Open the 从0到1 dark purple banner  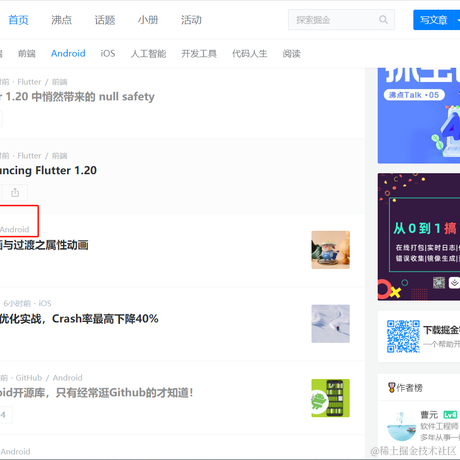tap(419, 237)
